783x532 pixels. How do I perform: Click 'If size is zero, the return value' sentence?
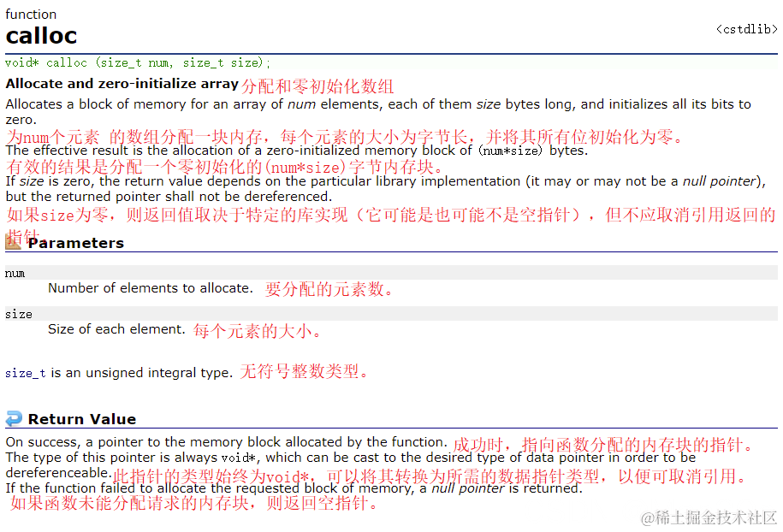(385, 189)
